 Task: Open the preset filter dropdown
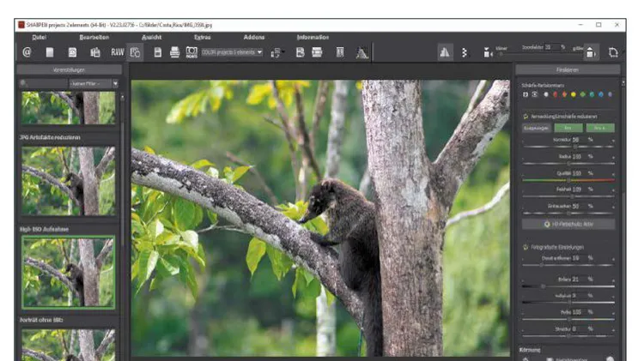[x=94, y=83]
